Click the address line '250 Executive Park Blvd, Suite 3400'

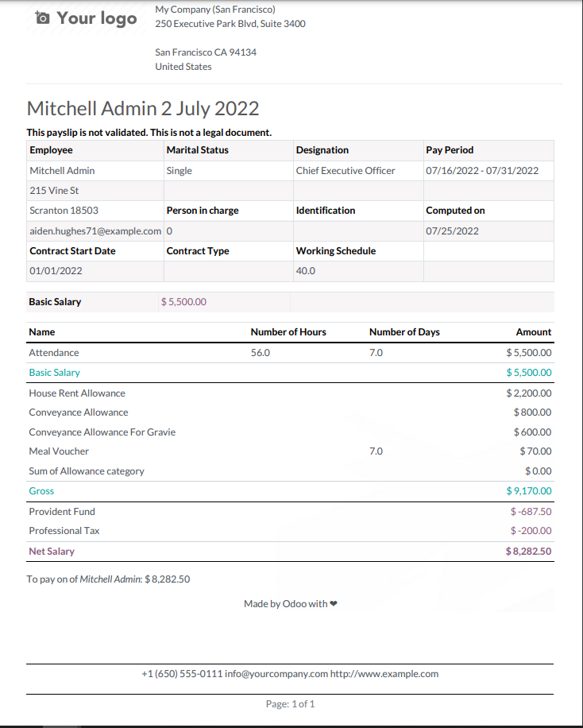[x=230, y=24]
